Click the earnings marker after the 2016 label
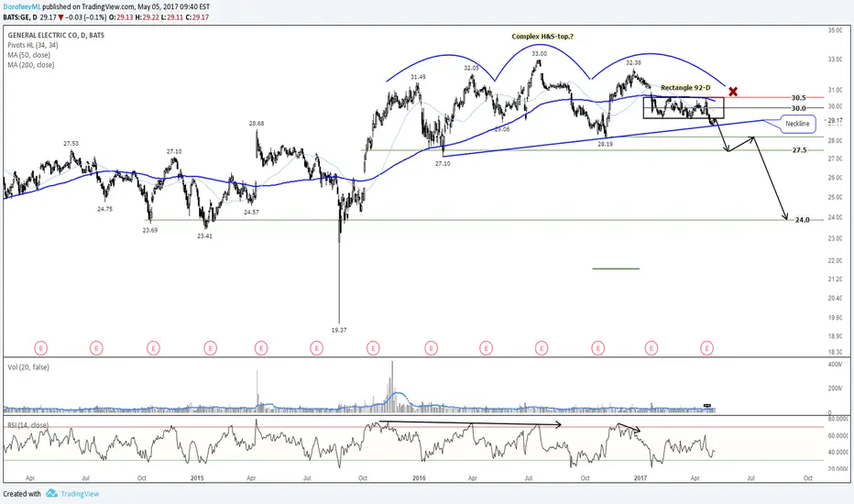Viewport: 854px width, 504px height. click(x=431, y=347)
